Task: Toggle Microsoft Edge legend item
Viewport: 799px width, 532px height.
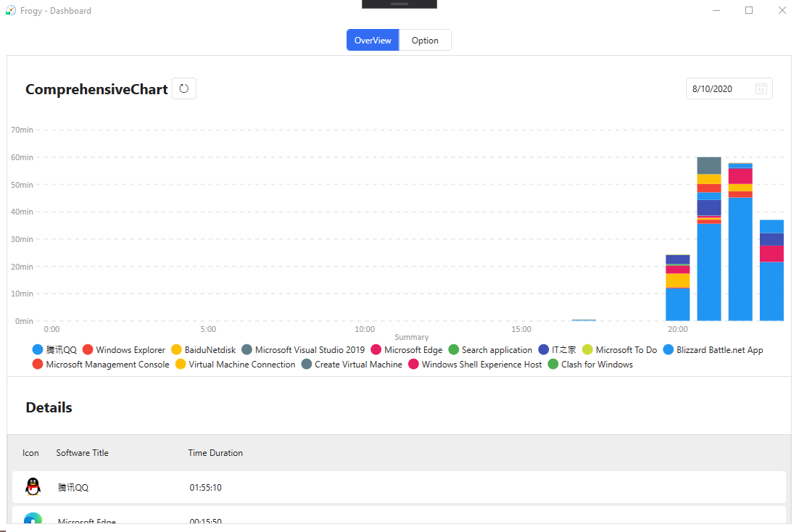Action: point(406,350)
